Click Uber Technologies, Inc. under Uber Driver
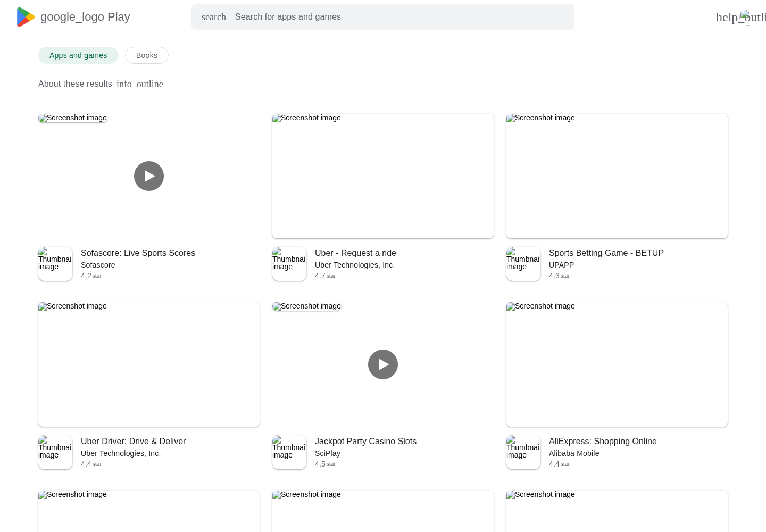The image size is (766, 532). point(121,453)
